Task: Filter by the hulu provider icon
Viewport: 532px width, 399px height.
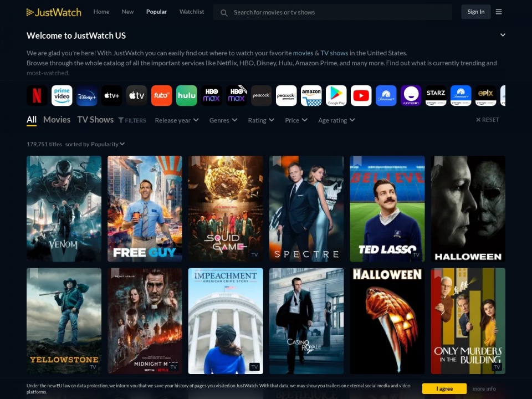Action: pos(187,96)
